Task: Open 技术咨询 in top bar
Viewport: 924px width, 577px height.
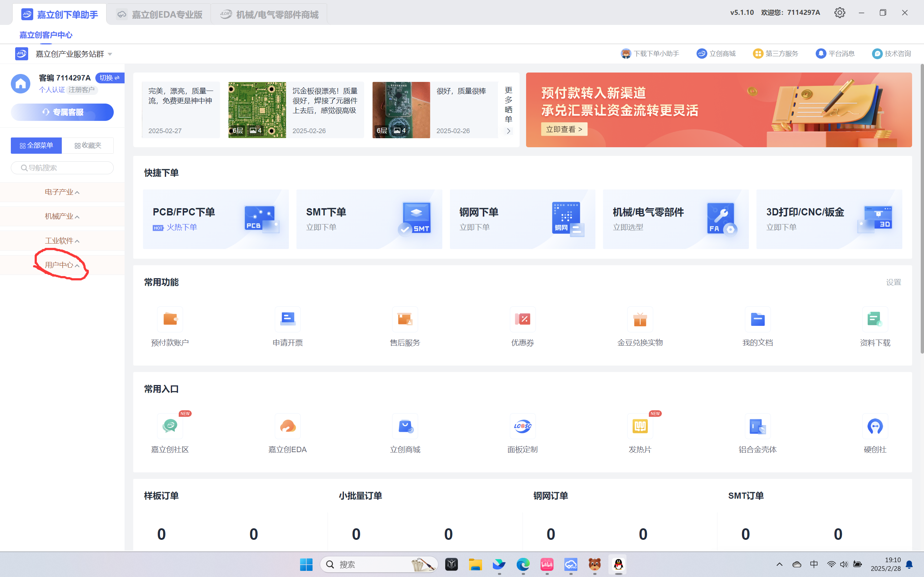Action: coord(892,53)
